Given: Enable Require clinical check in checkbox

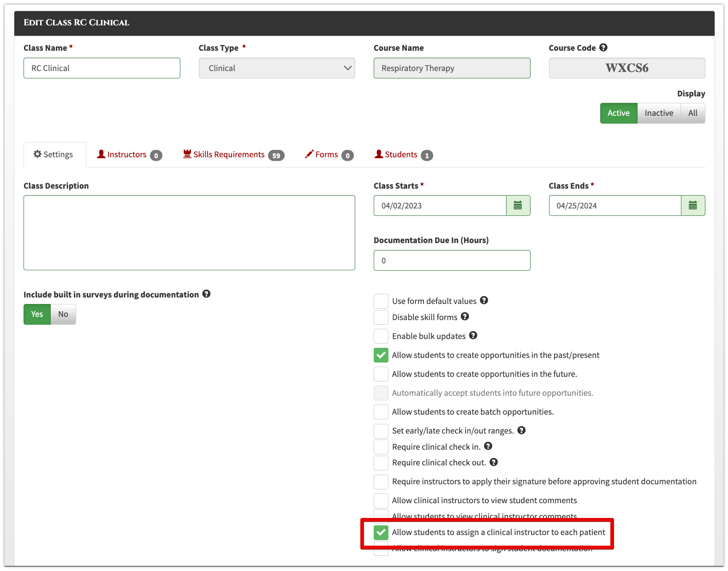Looking at the screenshot, I should (x=381, y=447).
